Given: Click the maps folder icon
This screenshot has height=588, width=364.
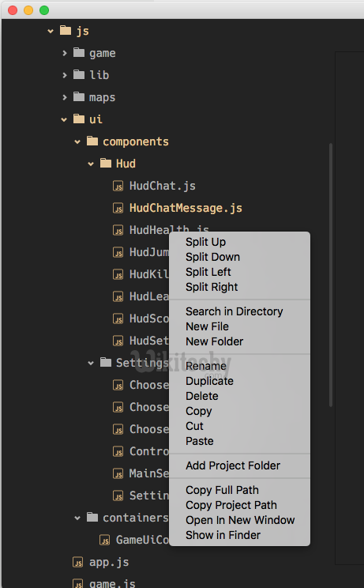Looking at the screenshot, I should [x=79, y=96].
